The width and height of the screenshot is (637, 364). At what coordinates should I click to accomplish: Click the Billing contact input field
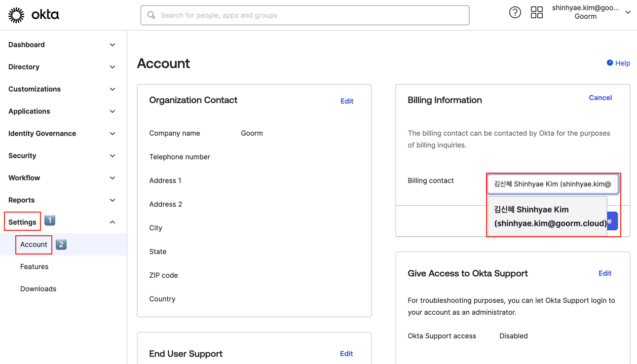pyautogui.click(x=552, y=184)
